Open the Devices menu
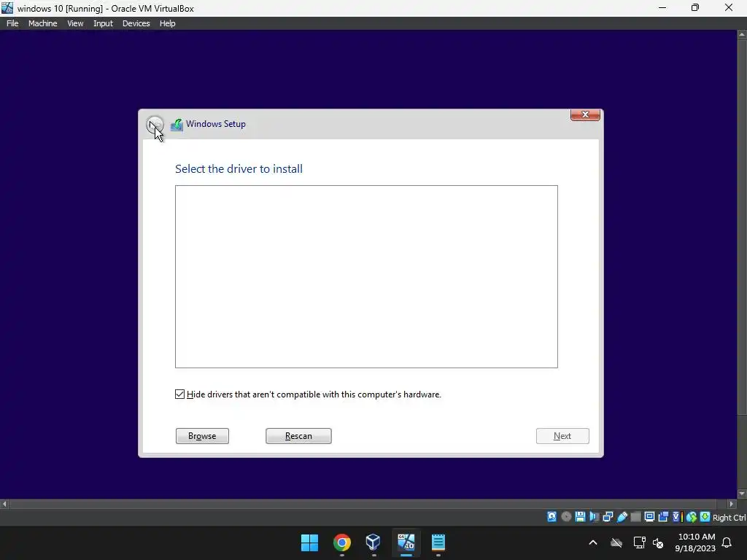 click(136, 23)
